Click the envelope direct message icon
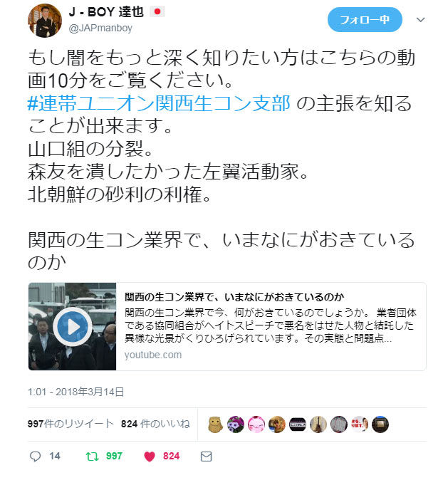448x485 pixels. [x=206, y=457]
